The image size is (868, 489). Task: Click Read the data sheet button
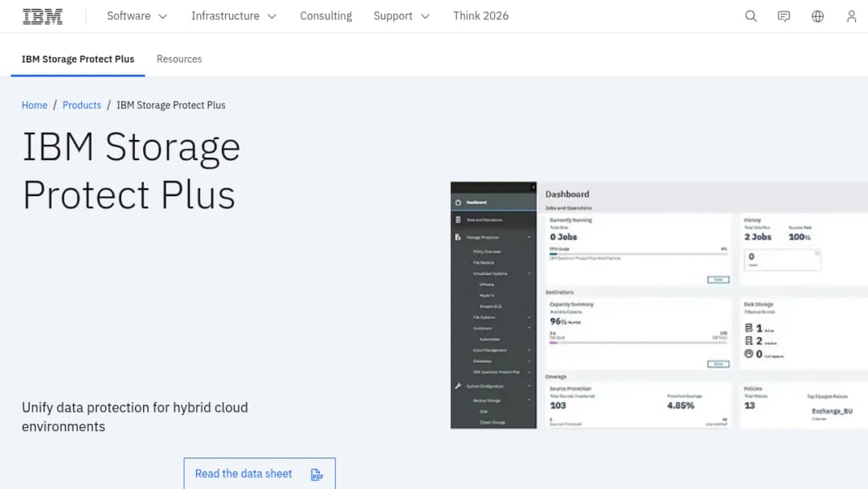click(x=260, y=474)
